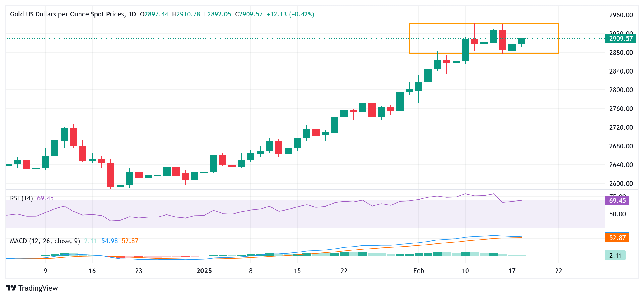Open the TradingView text link
644x298 pixels.
pyautogui.click(x=38, y=288)
